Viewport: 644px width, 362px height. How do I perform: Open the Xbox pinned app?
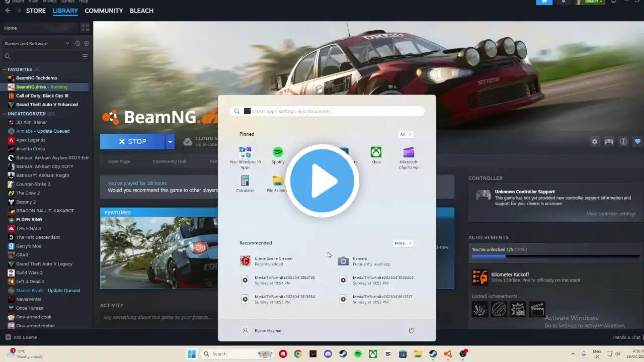(x=376, y=155)
